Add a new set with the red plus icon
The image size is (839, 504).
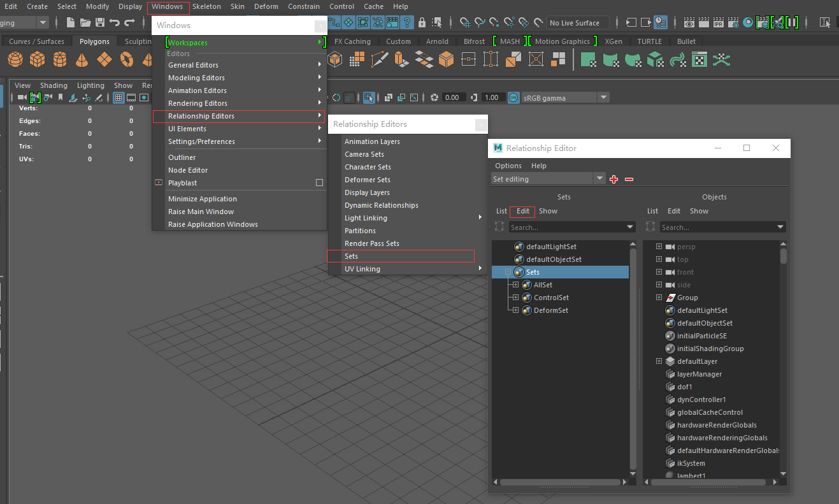coord(613,179)
